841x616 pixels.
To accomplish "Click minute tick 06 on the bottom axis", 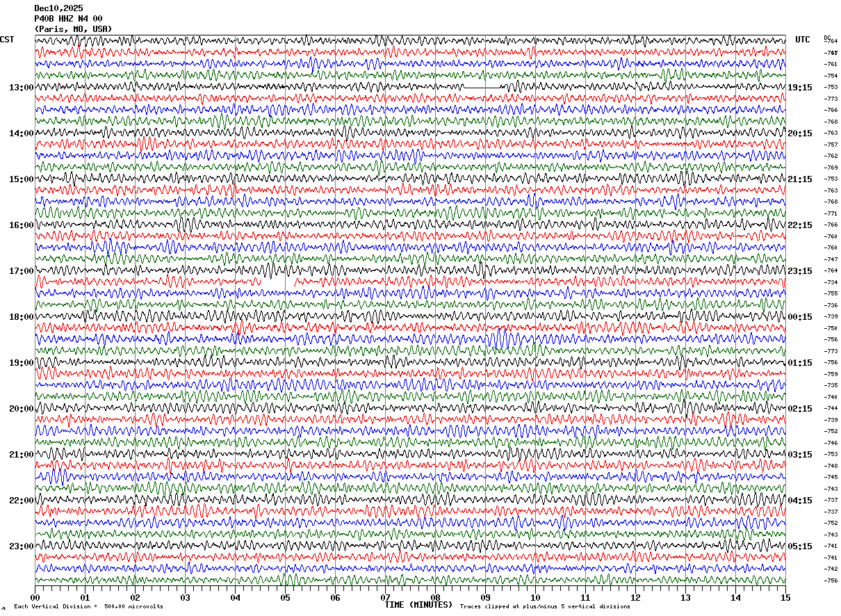I will point(335,597).
